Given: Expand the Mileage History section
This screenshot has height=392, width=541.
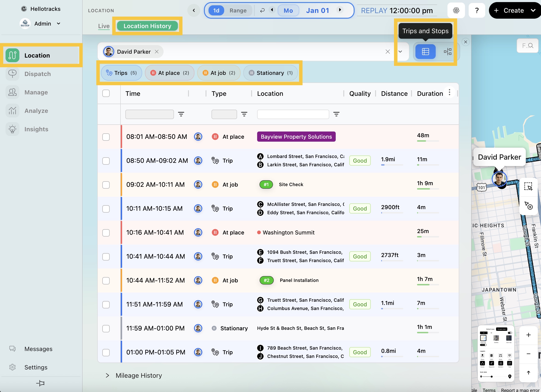Looking at the screenshot, I should pos(107,376).
